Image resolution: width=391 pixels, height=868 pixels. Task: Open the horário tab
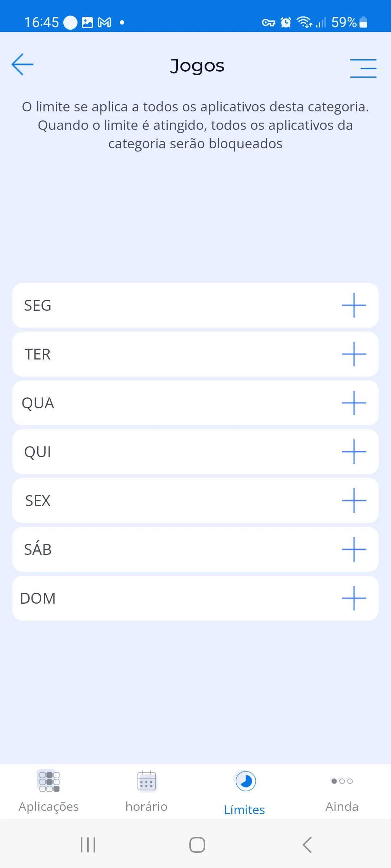[x=147, y=791]
